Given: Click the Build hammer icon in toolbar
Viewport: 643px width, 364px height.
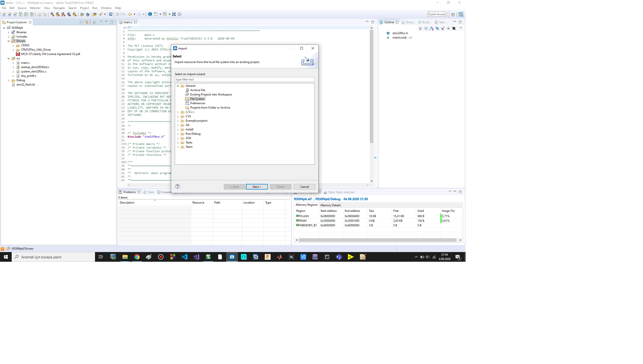Looking at the screenshot, I should coord(52,14).
